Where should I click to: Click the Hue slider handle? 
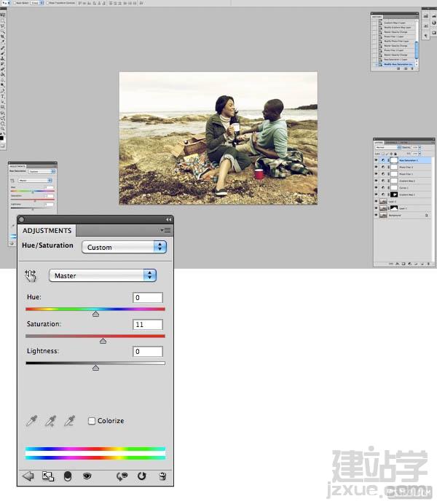95,314
